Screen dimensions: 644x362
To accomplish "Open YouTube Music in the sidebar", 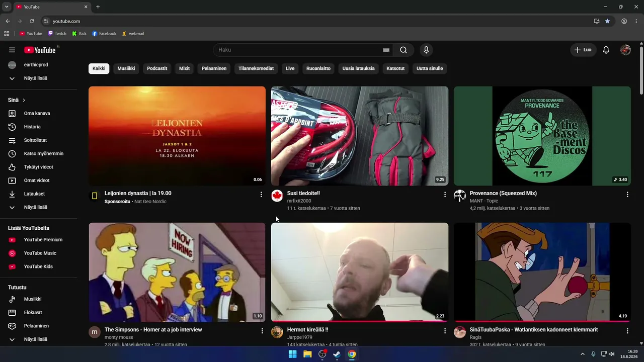I will click(x=39, y=253).
